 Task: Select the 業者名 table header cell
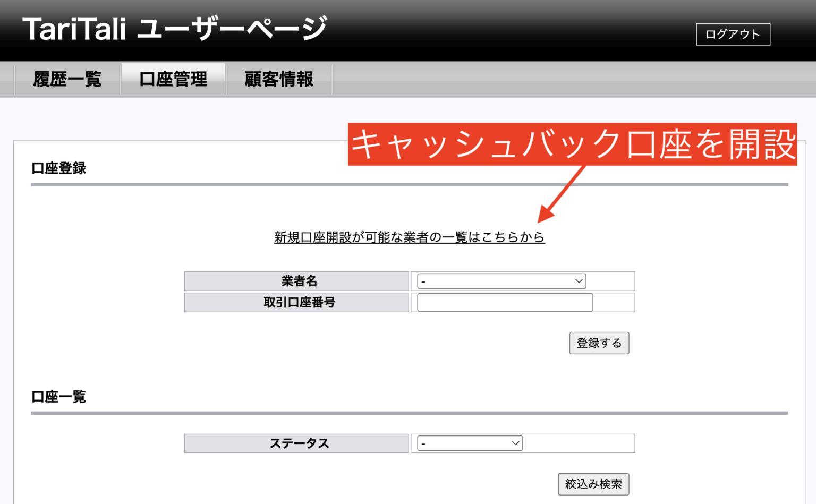296,281
